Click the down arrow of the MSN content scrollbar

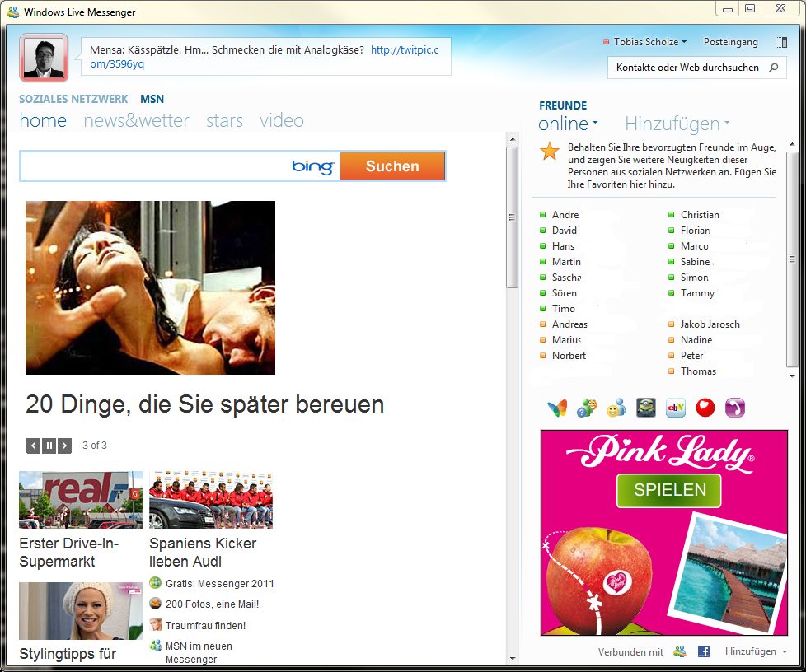(512, 659)
